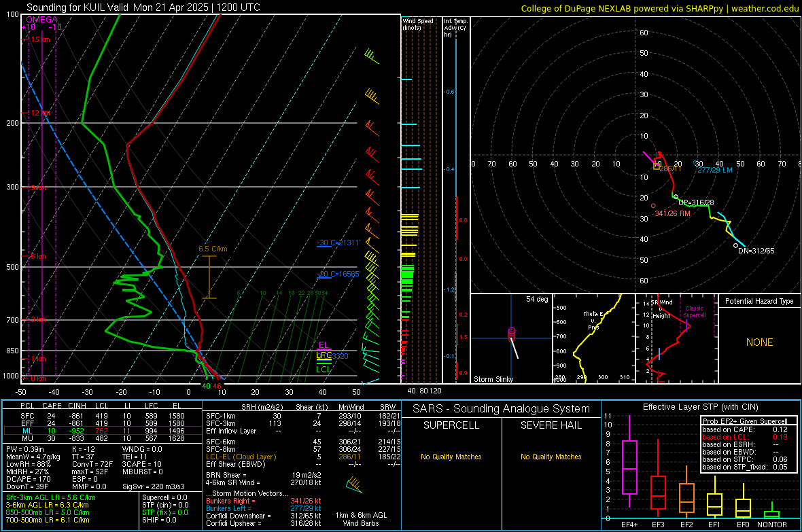Click the 'Potential Hazard Type' heading

(759, 301)
